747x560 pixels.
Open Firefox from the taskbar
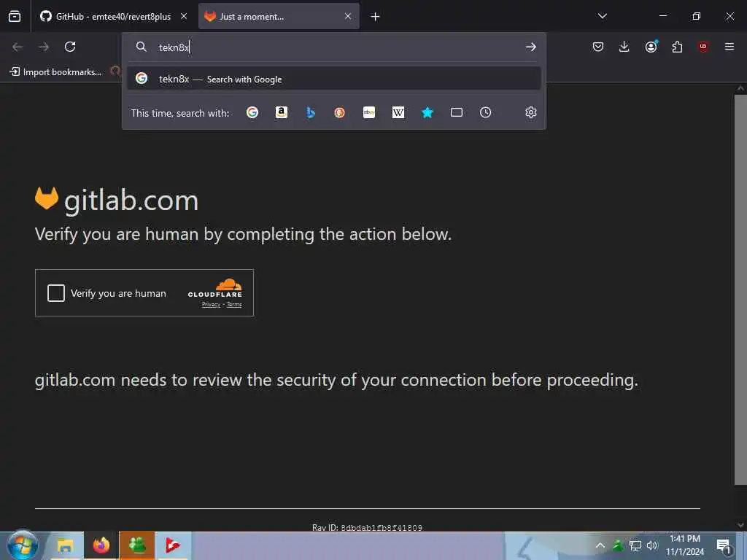(101, 545)
